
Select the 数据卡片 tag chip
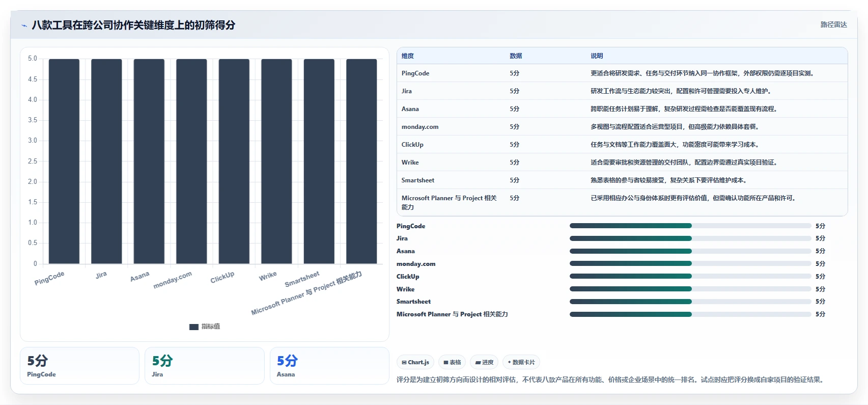[521, 362]
